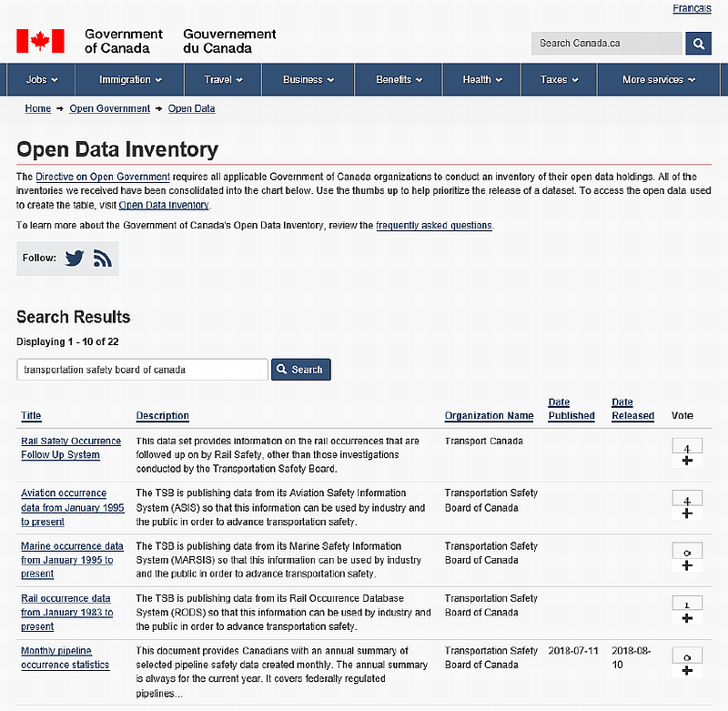Switch language via the Français link

(x=692, y=8)
